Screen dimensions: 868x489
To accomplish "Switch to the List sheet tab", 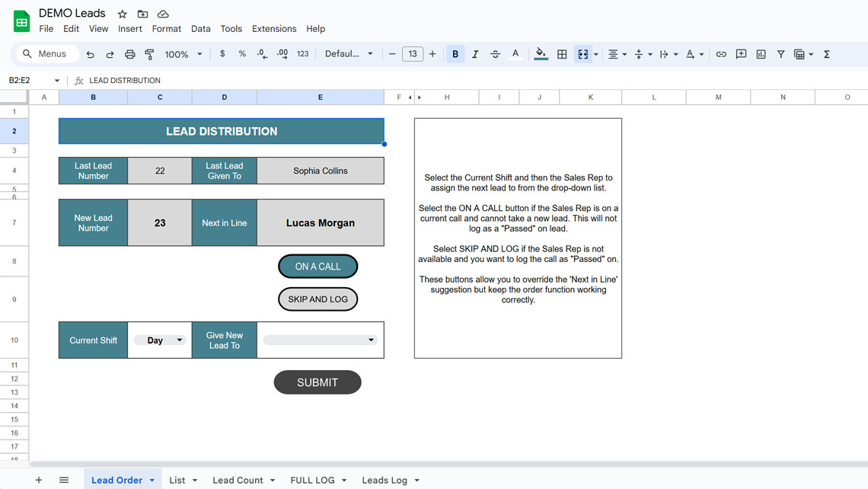I will pyautogui.click(x=183, y=480).
